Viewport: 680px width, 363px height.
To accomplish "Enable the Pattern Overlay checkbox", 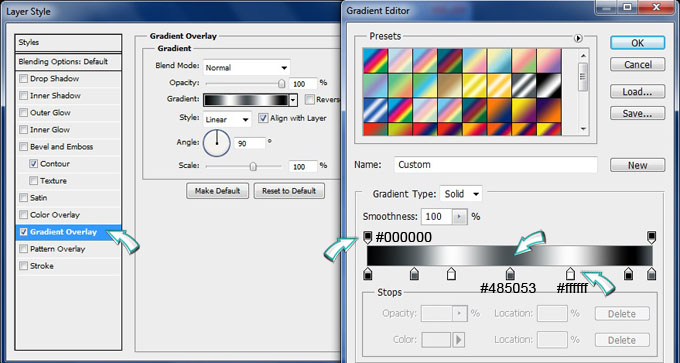I will pyautogui.click(x=23, y=249).
